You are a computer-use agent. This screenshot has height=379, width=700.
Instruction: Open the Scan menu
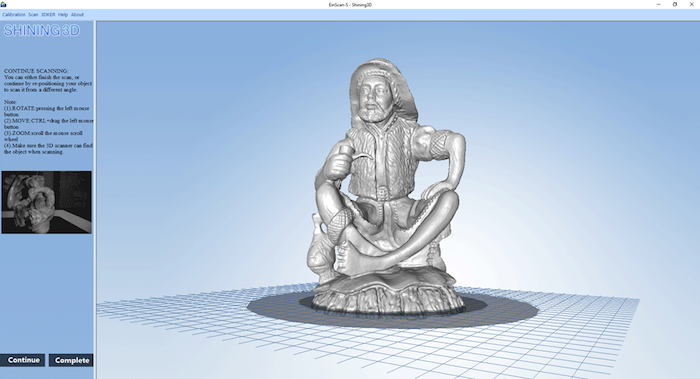[33, 15]
